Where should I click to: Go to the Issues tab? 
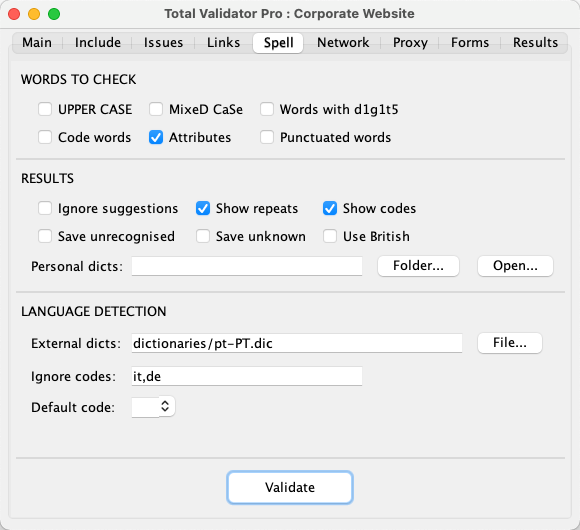click(x=163, y=43)
